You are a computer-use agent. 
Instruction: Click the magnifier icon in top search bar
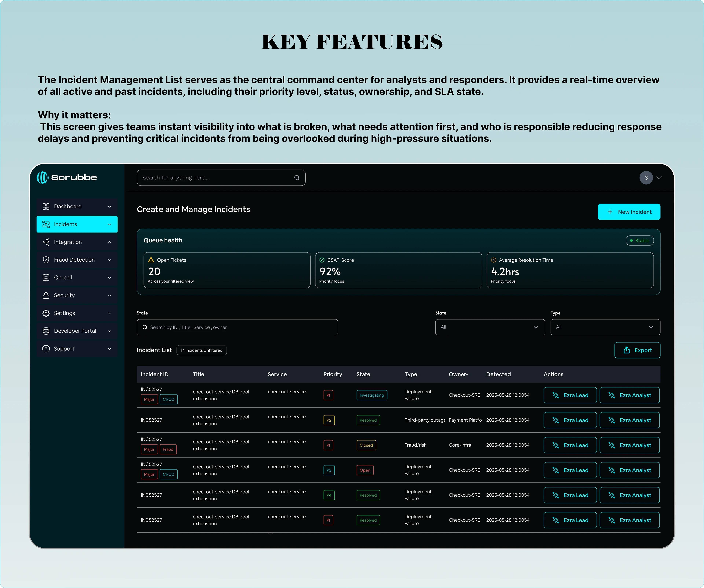click(x=297, y=178)
